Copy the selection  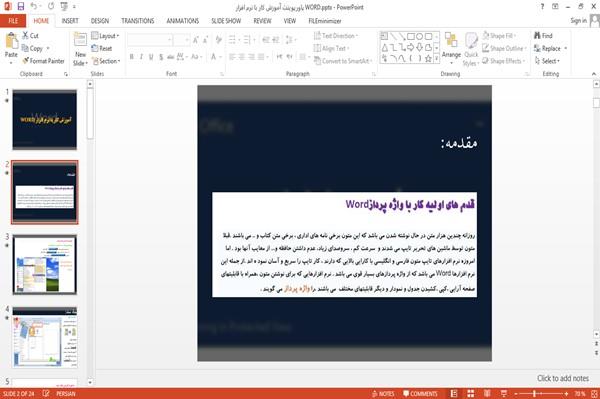tap(33, 48)
